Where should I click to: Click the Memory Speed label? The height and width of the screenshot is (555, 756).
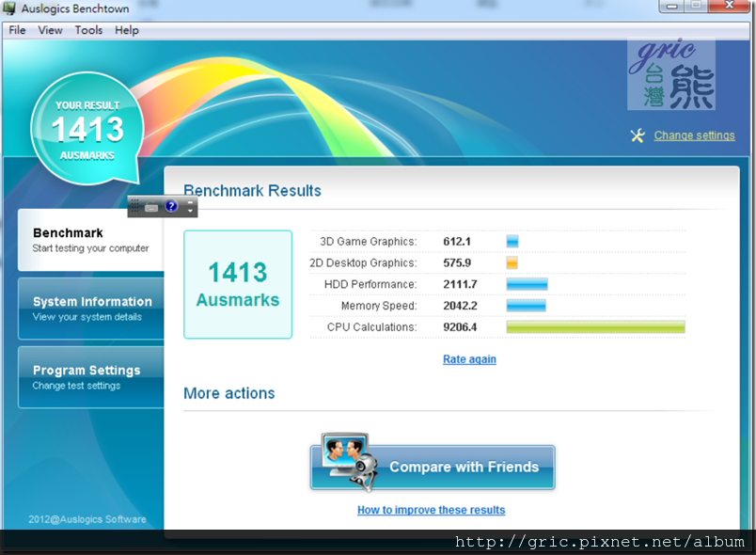click(x=379, y=306)
